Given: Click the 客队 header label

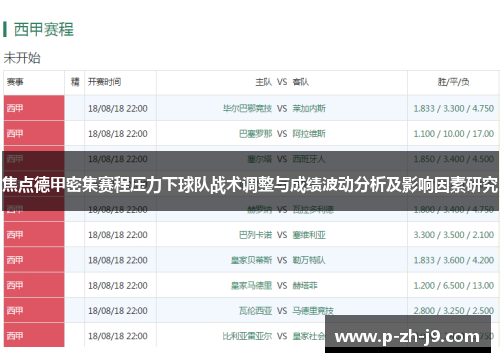Looking at the screenshot, I should [301, 82].
